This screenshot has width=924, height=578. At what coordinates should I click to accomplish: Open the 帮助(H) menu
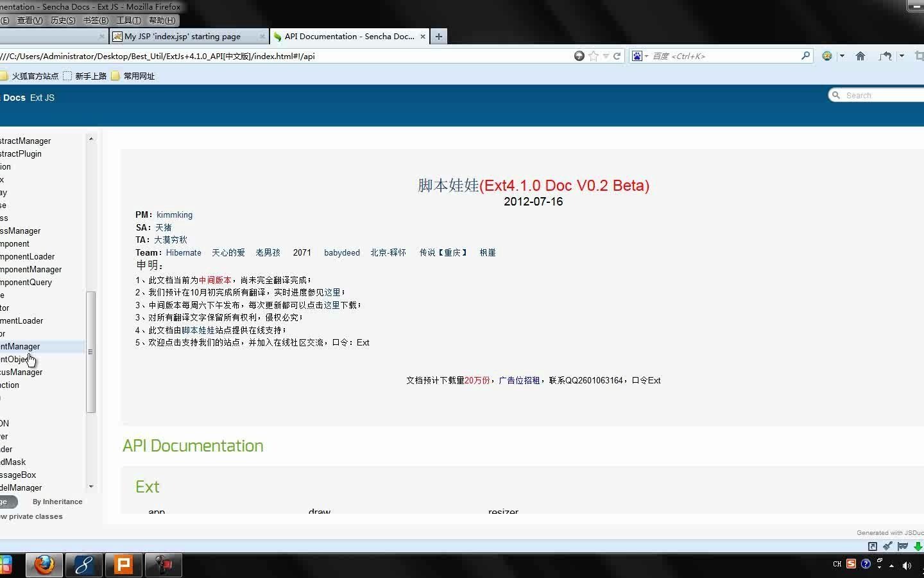(x=162, y=21)
